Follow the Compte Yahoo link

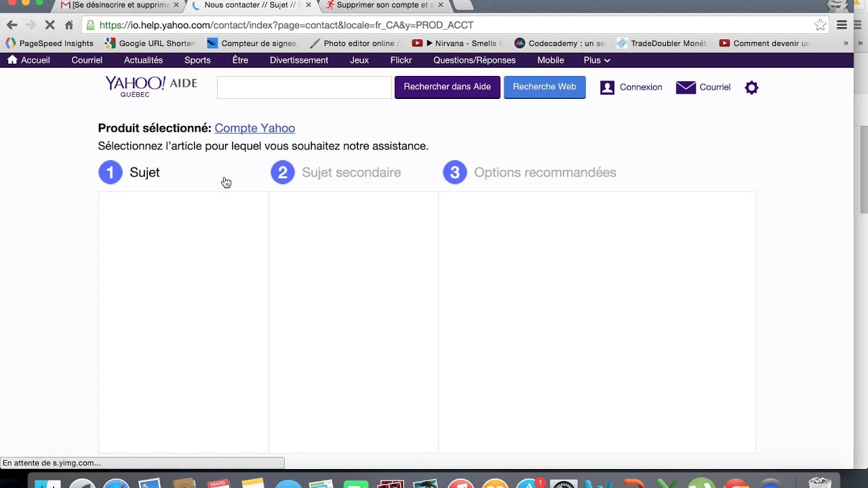point(255,128)
